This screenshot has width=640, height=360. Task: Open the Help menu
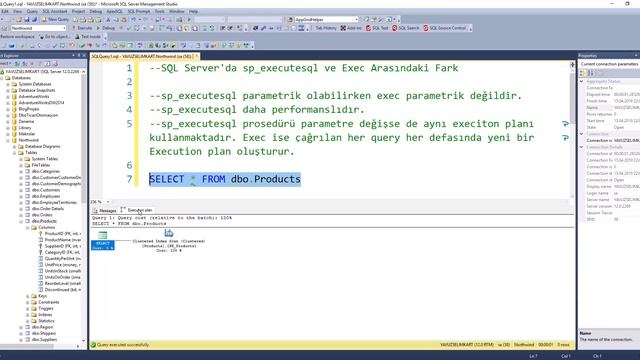click(x=193, y=11)
